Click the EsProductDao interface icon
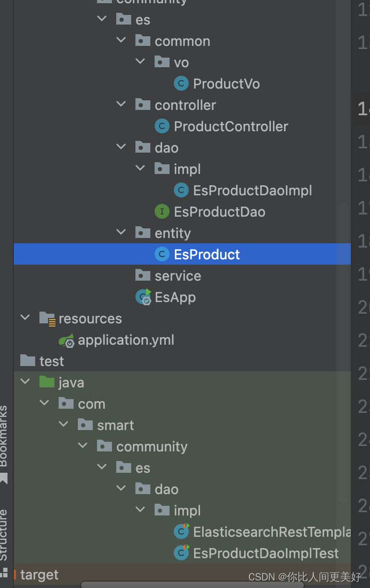Image resolution: width=370 pixels, height=588 pixels. (162, 212)
